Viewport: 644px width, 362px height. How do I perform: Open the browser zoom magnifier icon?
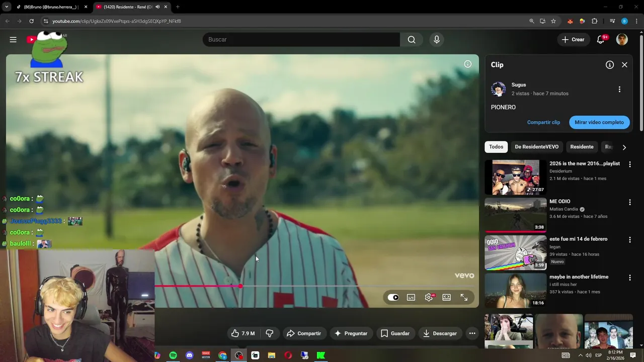coord(532,21)
